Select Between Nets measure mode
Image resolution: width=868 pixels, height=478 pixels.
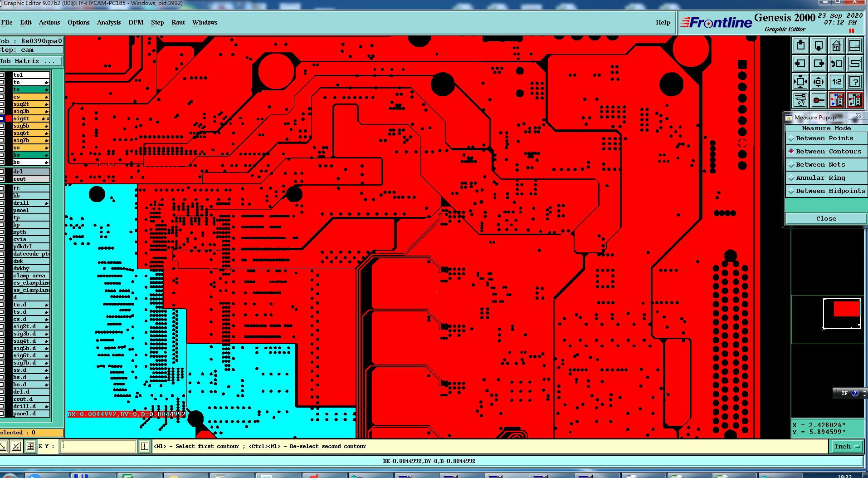coord(826,165)
